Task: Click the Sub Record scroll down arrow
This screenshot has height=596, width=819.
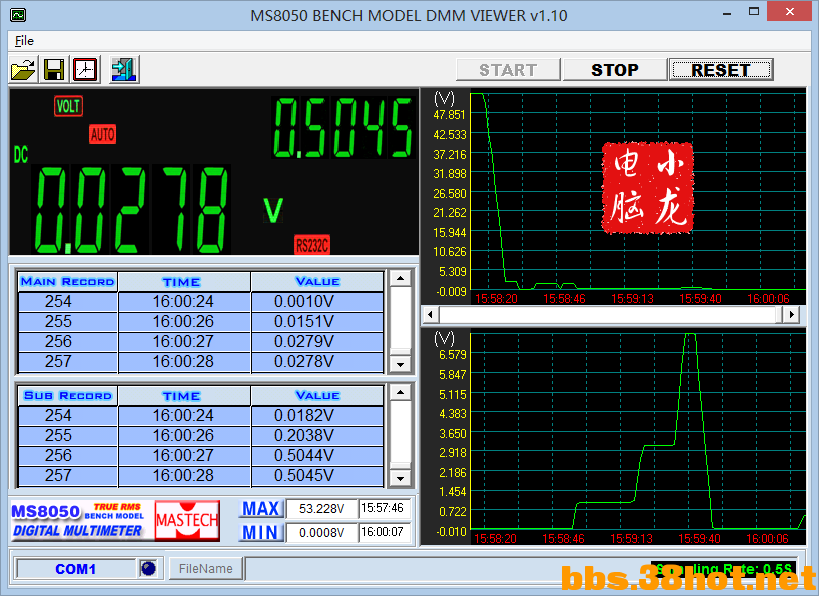Action: coord(401,478)
